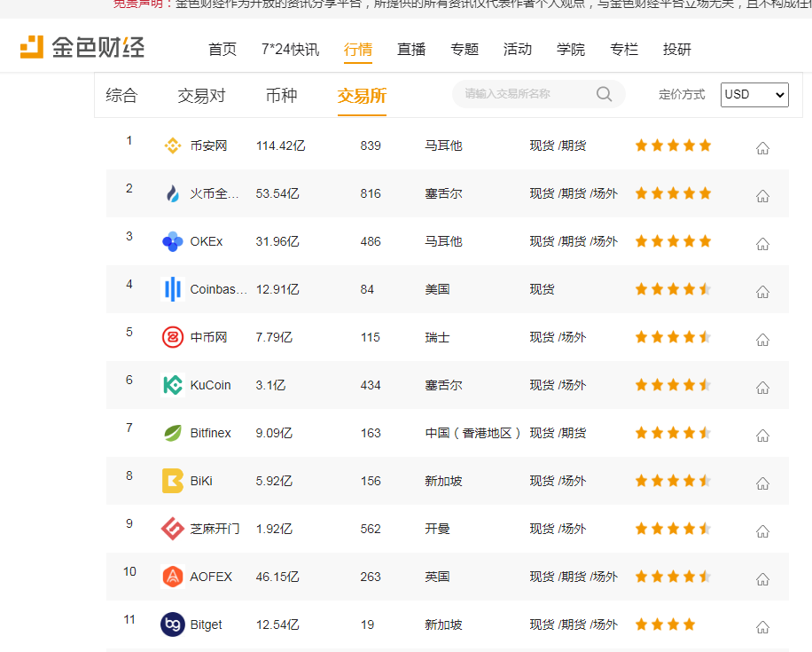Click the 金色财经 site logo
The width and height of the screenshot is (812, 652).
[x=82, y=45]
